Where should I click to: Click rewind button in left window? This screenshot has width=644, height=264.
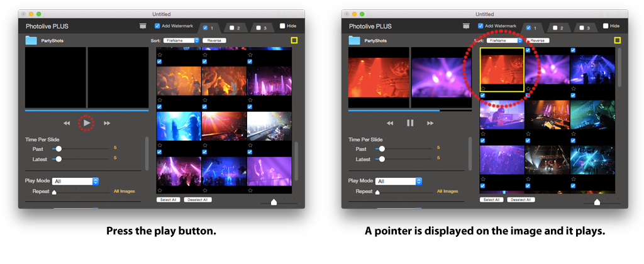(x=67, y=123)
